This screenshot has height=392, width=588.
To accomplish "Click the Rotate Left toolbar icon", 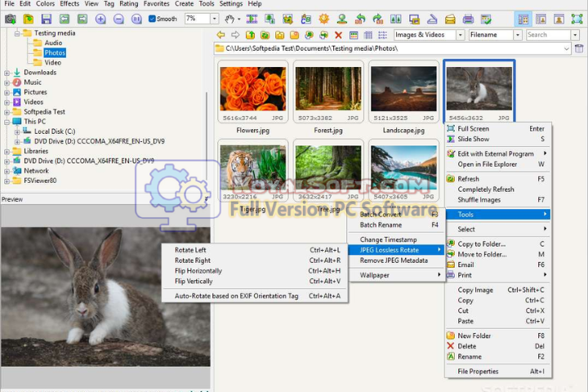I will [360, 19].
